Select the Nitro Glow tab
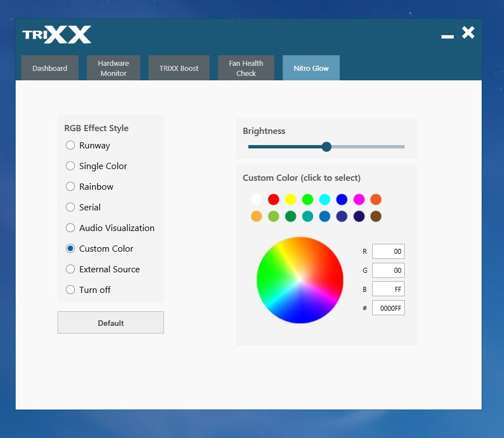This screenshot has width=504, height=438. pos(311,68)
